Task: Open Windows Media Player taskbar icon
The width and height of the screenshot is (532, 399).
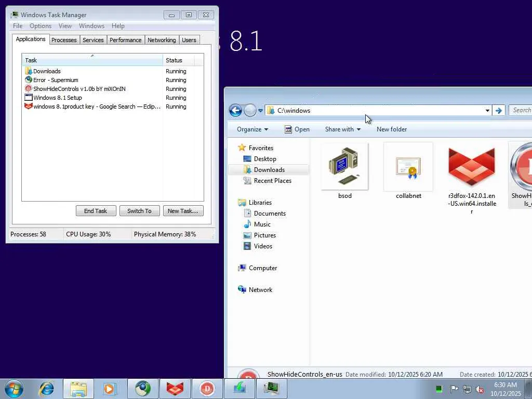Action: coord(110,389)
